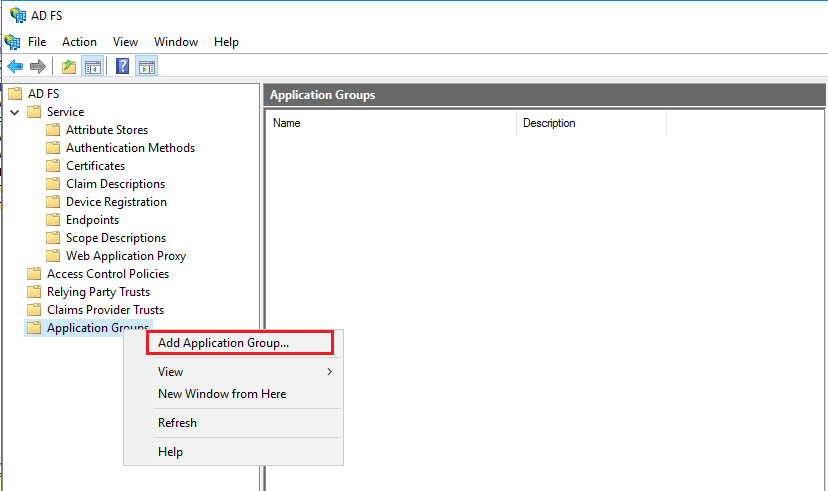Open the File menu
Viewport: 828px width, 491px height.
(x=37, y=42)
